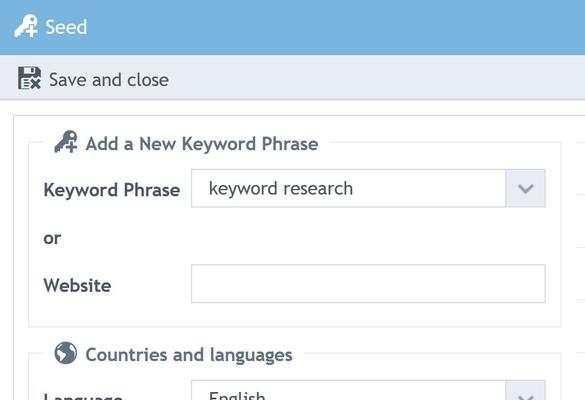
Task: Click the words "keyword research" in the phrase box
Action: 281,188
